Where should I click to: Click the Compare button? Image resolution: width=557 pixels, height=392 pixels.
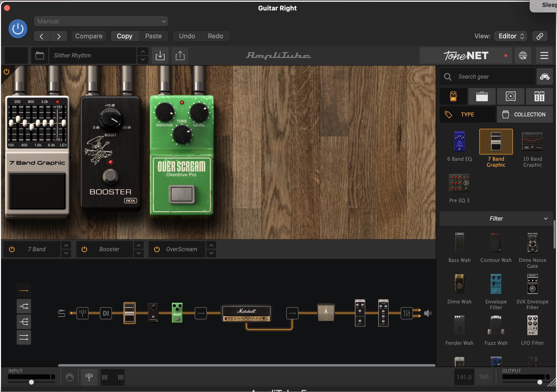89,36
